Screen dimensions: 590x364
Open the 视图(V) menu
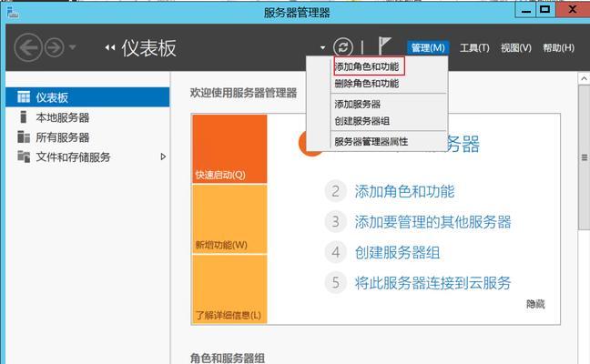tap(516, 47)
